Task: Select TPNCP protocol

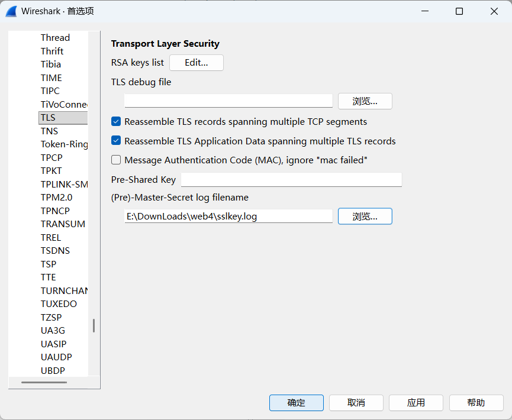Action: pyautogui.click(x=55, y=211)
